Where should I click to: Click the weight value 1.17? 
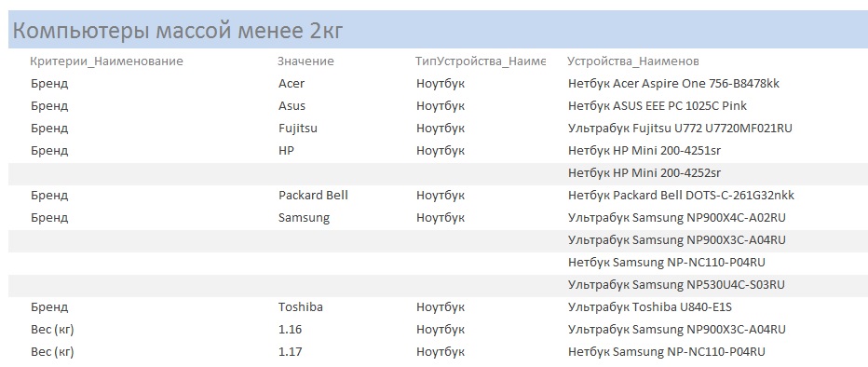(290, 351)
